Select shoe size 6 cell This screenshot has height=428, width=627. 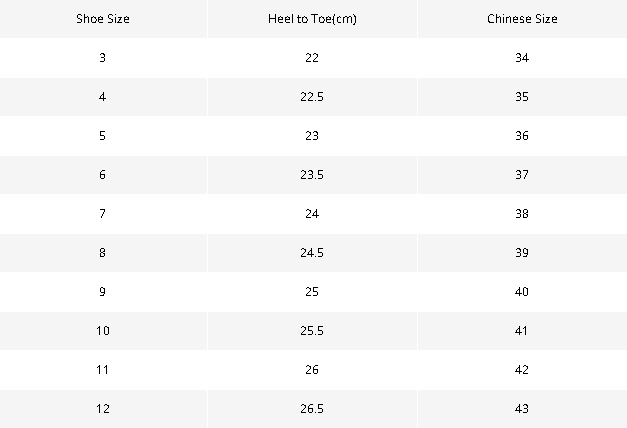103,175
